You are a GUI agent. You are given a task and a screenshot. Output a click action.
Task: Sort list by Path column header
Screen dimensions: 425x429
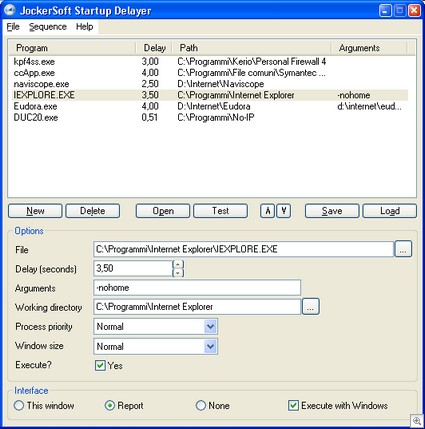(x=252, y=48)
